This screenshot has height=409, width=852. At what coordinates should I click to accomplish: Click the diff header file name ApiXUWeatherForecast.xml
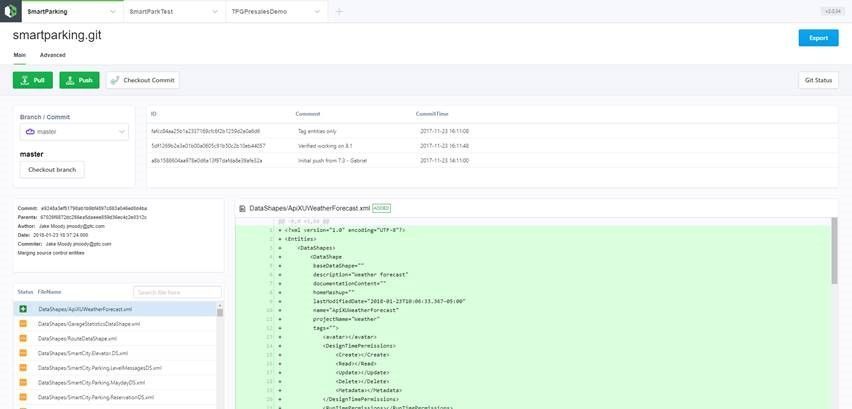pyautogui.click(x=310, y=208)
